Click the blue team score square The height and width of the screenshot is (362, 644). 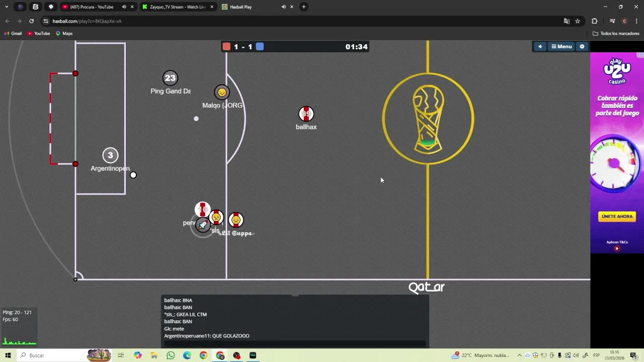[x=260, y=47]
